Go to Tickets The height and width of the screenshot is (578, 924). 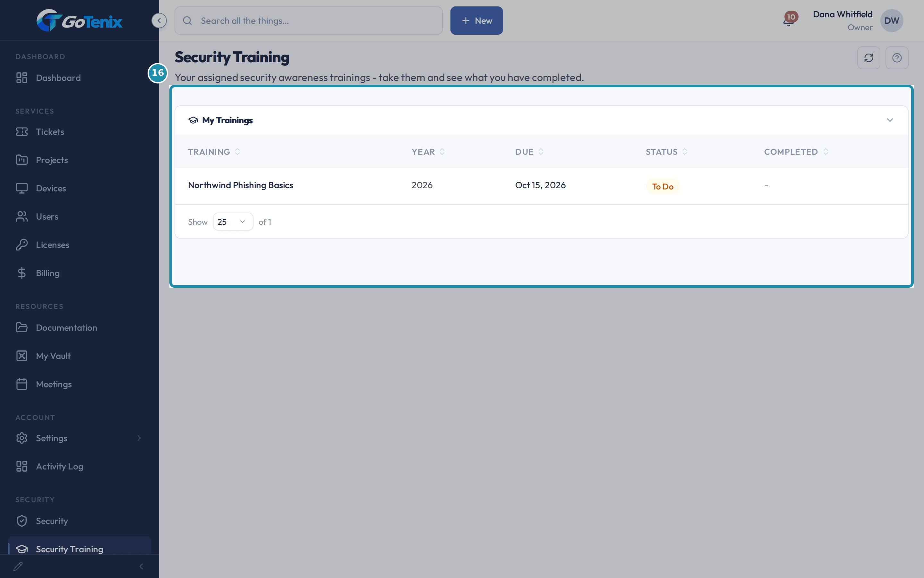tap(80, 132)
